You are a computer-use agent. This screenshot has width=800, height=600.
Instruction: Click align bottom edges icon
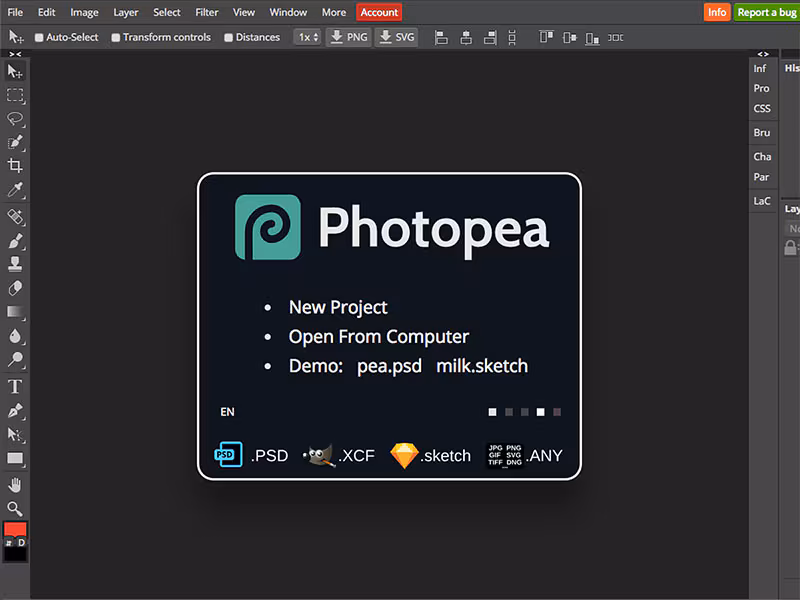(x=592, y=38)
